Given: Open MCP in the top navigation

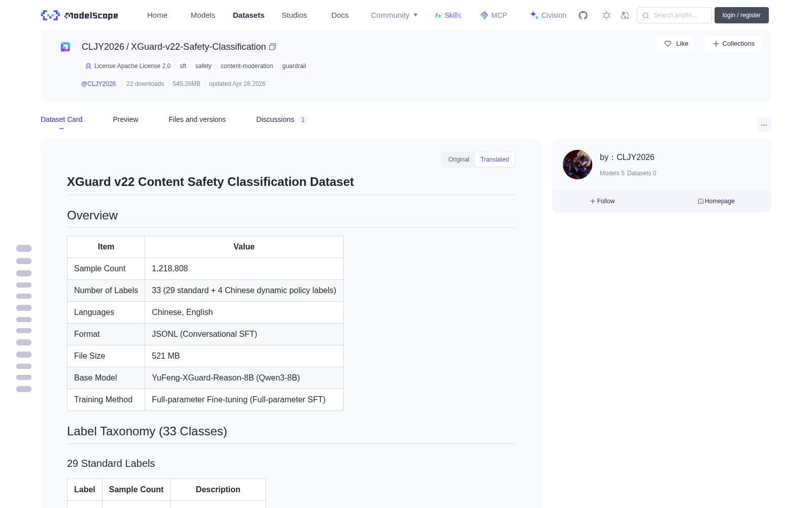Looking at the screenshot, I should click(493, 15).
